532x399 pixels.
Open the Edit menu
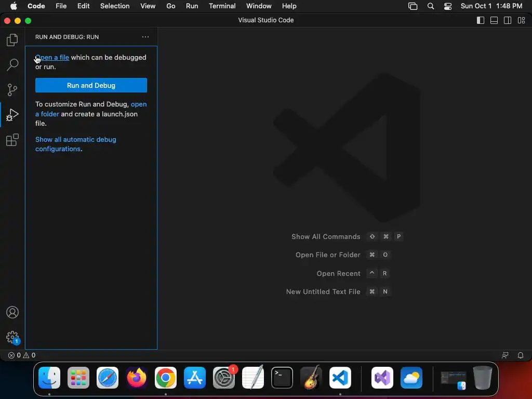pyautogui.click(x=83, y=6)
